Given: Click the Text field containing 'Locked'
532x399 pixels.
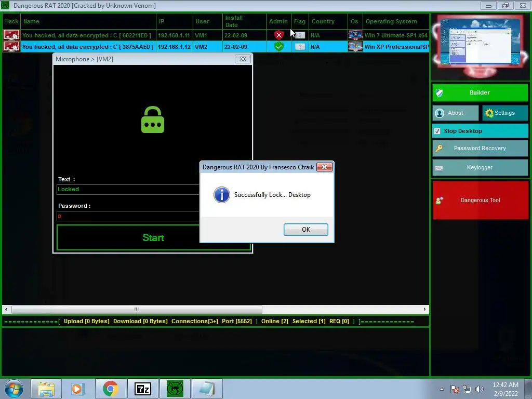Looking at the screenshot, I should click(128, 189).
